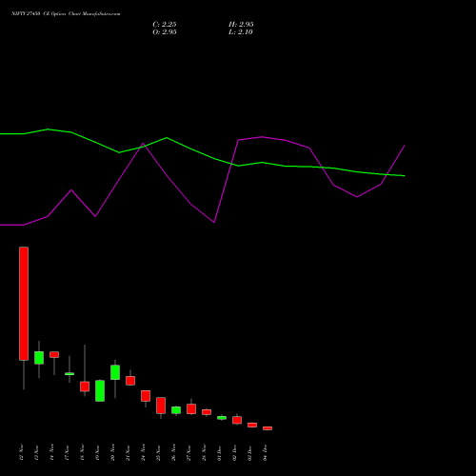Click the 21 Nov date label
This screenshot has height=476, width=476.
tap(129, 452)
